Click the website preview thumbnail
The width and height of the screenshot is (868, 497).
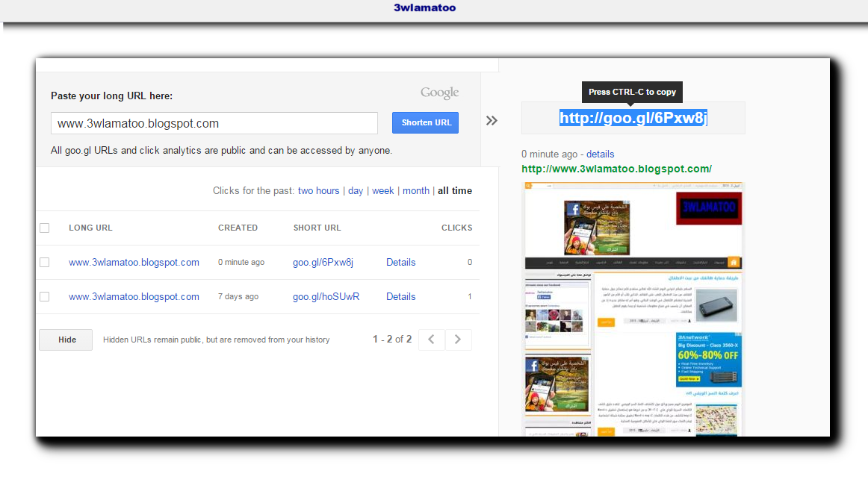coord(633,309)
